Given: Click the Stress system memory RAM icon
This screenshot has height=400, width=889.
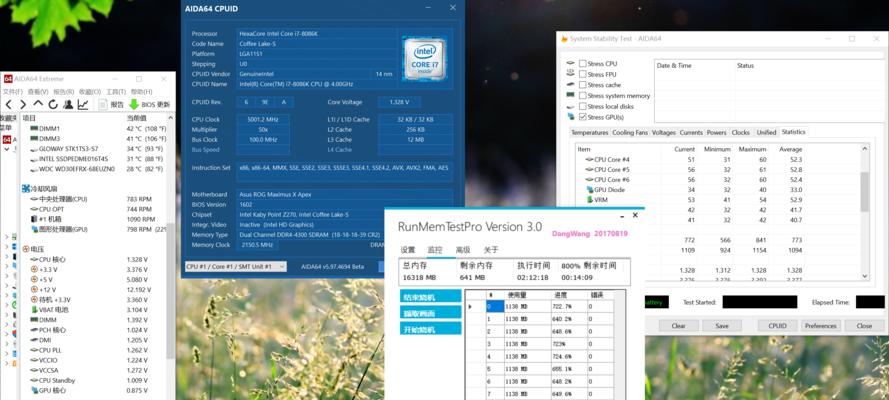Looking at the screenshot, I should [x=570, y=95].
